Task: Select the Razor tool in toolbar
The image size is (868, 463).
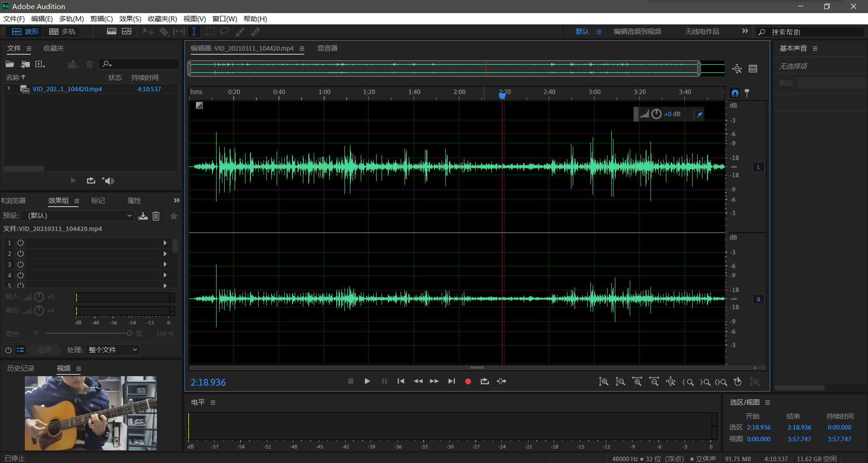Action: (x=164, y=32)
